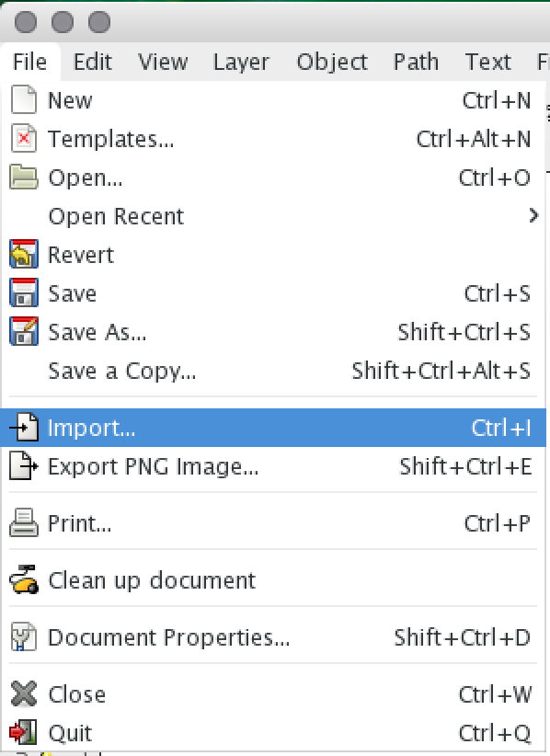Click the Print printer icon

point(24,523)
